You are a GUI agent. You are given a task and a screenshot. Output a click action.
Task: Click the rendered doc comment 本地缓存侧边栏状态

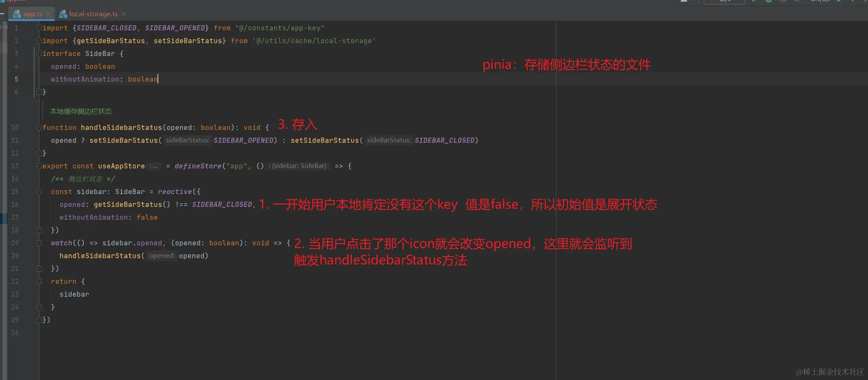pos(81,111)
